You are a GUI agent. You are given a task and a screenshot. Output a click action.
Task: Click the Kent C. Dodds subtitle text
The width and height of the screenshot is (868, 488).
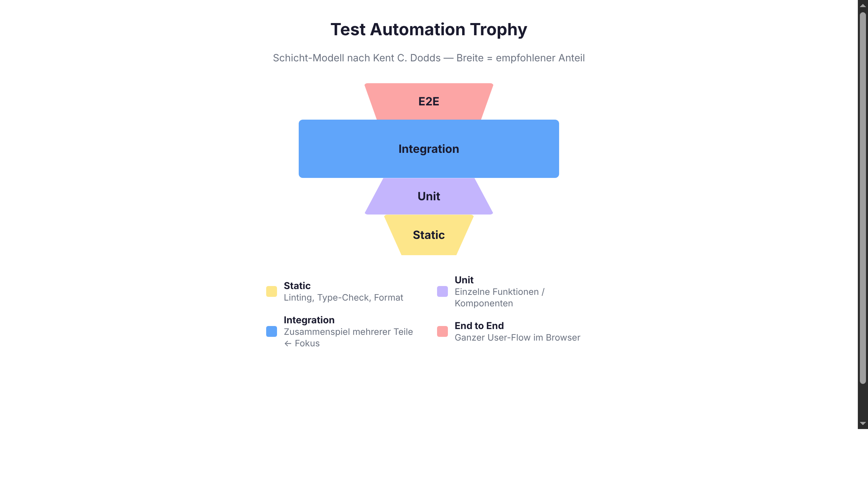[429, 58]
